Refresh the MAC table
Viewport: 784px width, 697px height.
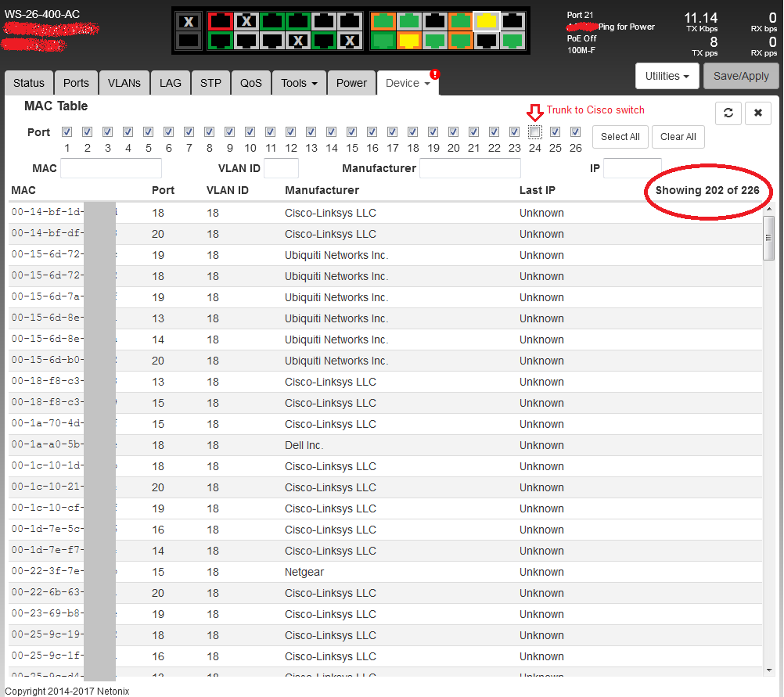tap(728, 113)
